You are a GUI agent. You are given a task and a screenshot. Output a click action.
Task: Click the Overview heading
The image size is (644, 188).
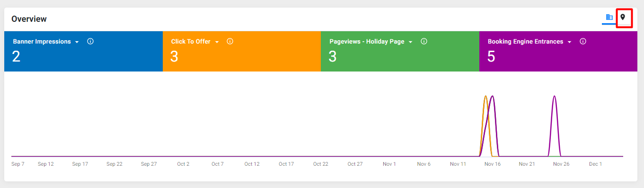(x=29, y=19)
